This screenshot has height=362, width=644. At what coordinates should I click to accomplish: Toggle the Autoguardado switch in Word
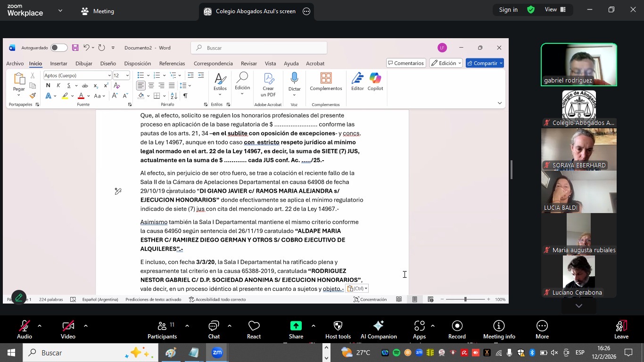coord(59,48)
